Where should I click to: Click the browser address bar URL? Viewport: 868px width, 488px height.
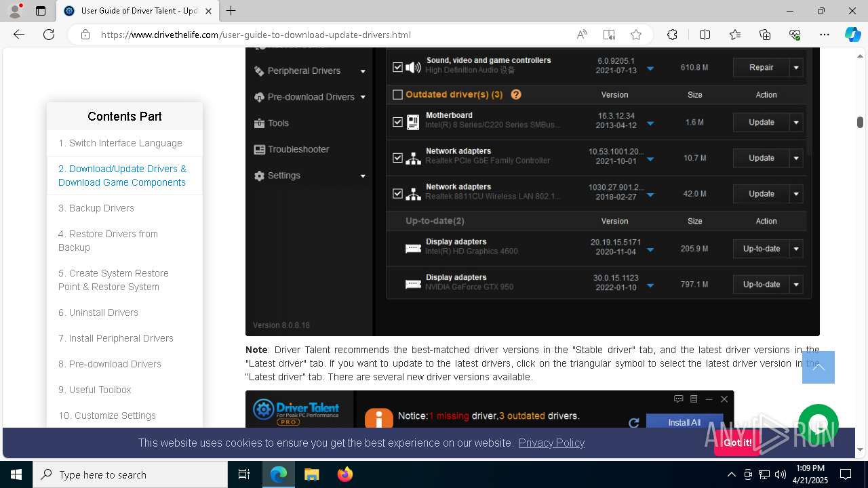pos(256,35)
